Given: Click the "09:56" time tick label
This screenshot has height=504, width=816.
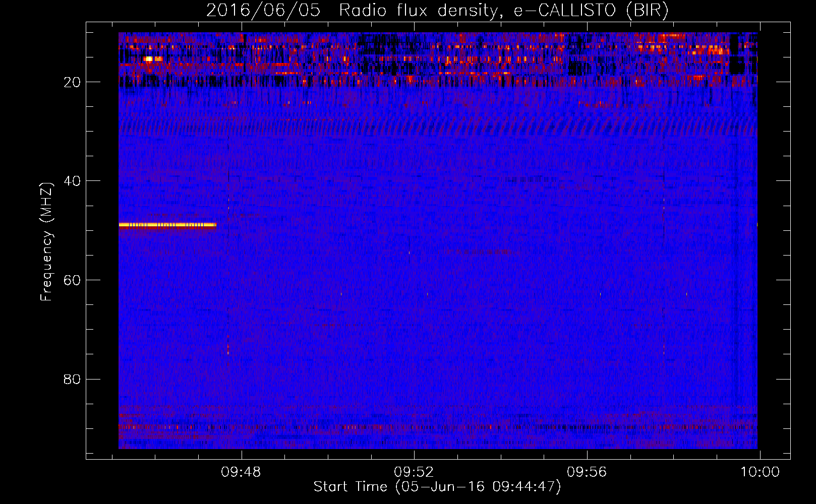Looking at the screenshot, I should coord(587,472).
